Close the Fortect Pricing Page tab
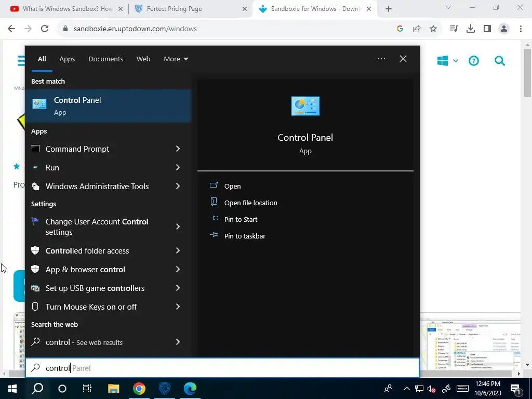Screen dimensions: 532x399 245,9
